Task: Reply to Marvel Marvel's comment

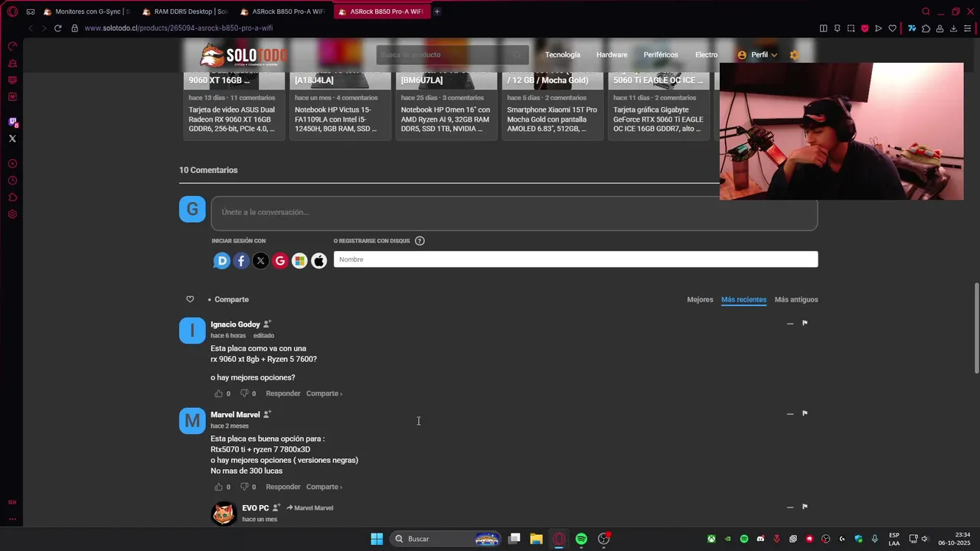Action: click(x=283, y=487)
